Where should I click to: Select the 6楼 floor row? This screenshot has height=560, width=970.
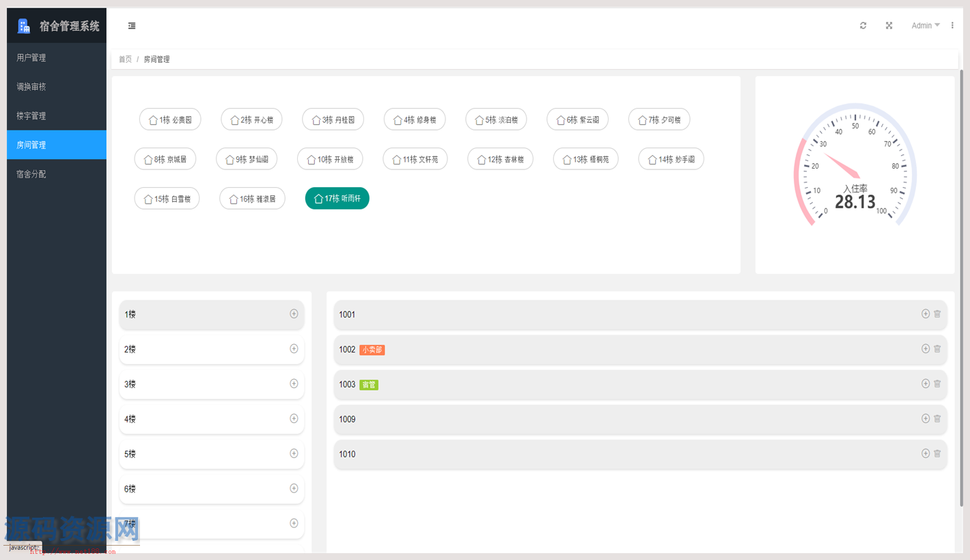coord(212,488)
